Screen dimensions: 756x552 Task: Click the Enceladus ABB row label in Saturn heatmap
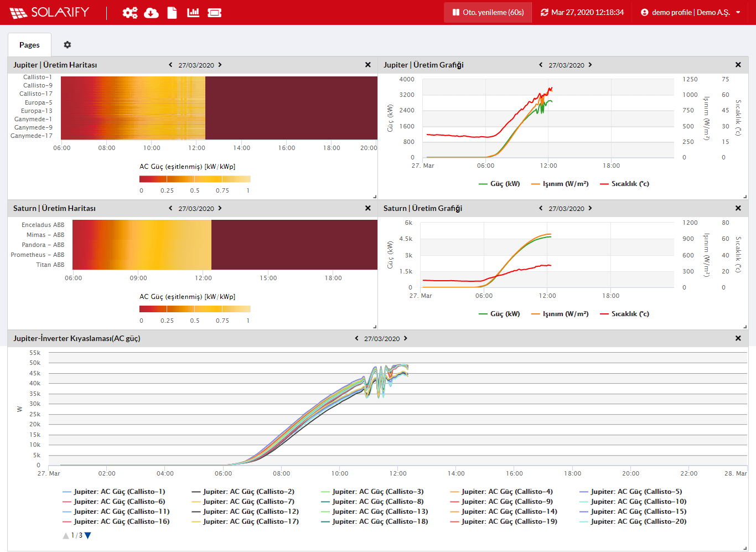coord(43,225)
